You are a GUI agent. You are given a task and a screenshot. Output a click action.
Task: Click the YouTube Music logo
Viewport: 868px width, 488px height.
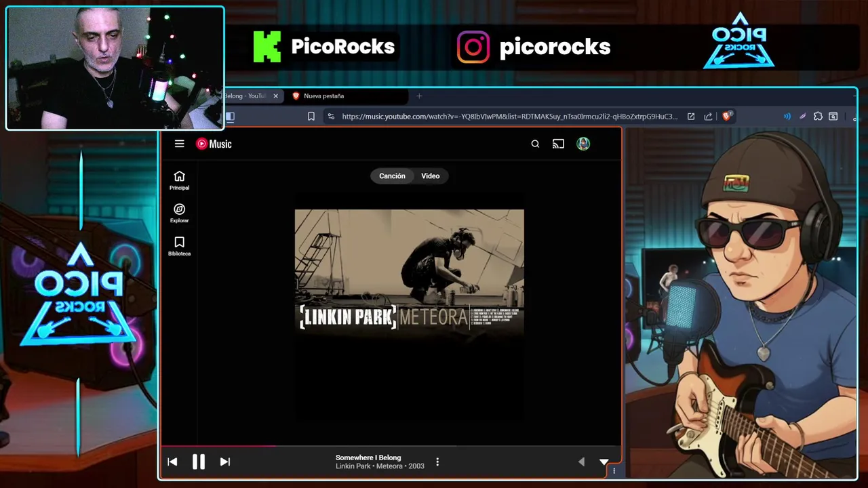click(214, 144)
